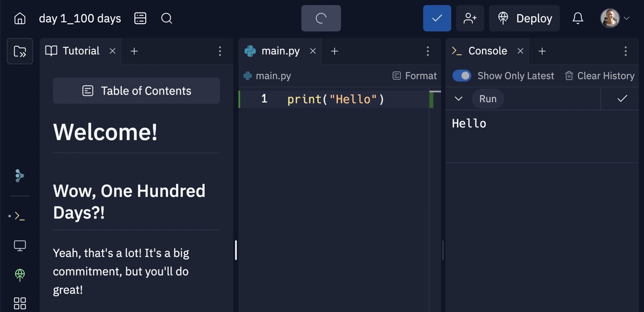Click the Deploy button
644x312 pixels.
tap(524, 19)
